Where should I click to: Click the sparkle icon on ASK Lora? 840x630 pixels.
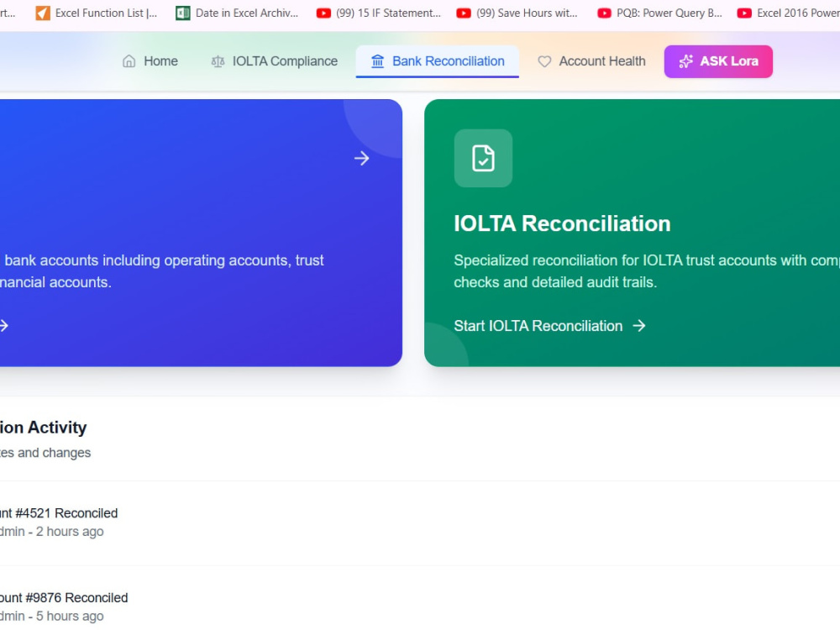pos(685,61)
